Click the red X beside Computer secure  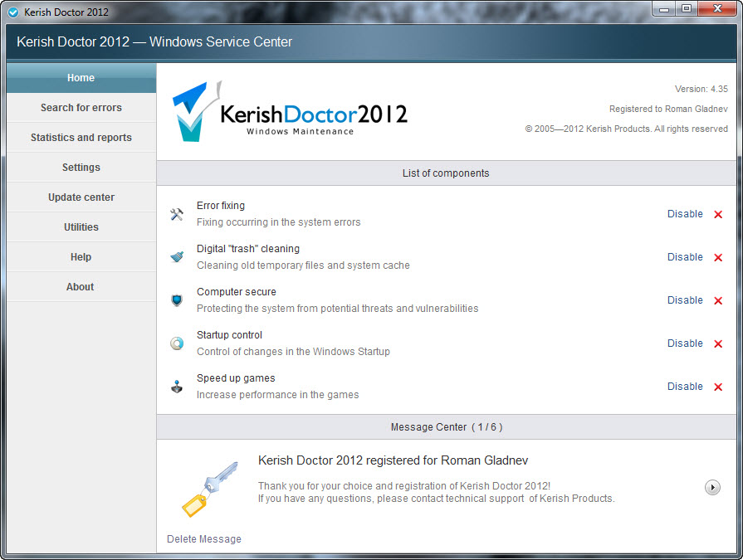718,300
